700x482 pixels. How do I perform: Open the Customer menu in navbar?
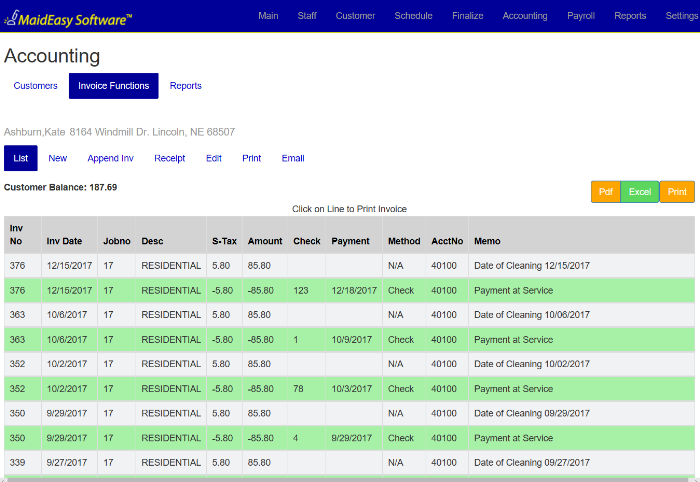pos(355,16)
